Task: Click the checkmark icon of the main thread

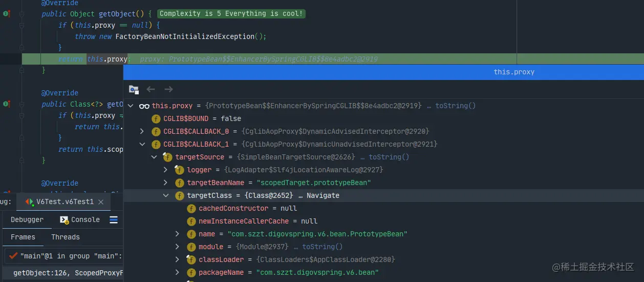Action: 13,255
